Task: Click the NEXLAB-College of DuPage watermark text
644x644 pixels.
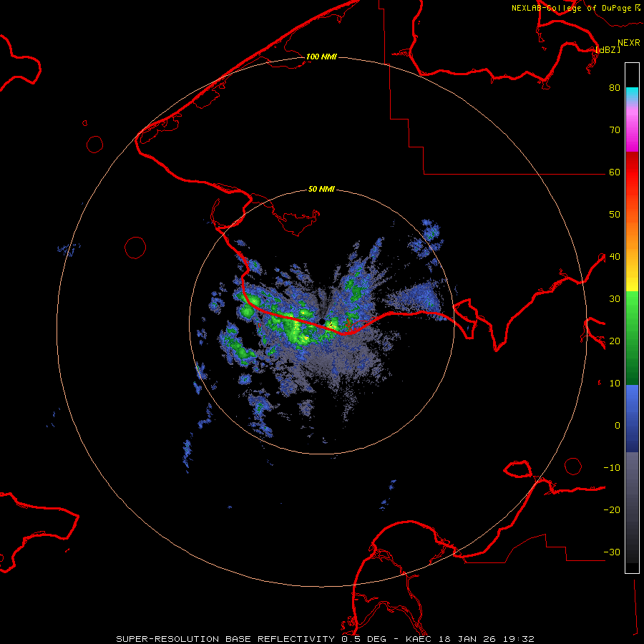Action: (x=571, y=8)
